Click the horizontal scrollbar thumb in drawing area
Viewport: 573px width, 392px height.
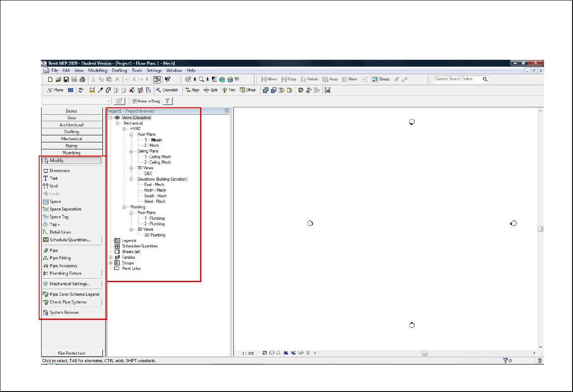pos(424,353)
